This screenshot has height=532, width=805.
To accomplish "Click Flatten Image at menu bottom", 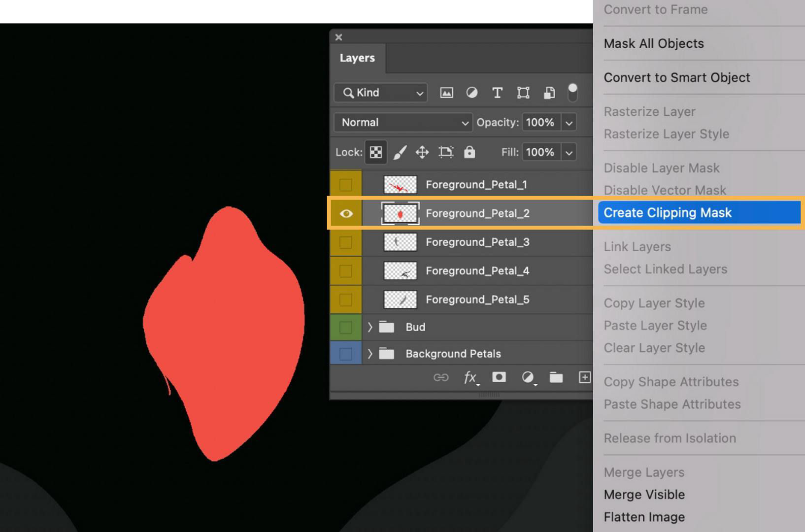I will (644, 517).
